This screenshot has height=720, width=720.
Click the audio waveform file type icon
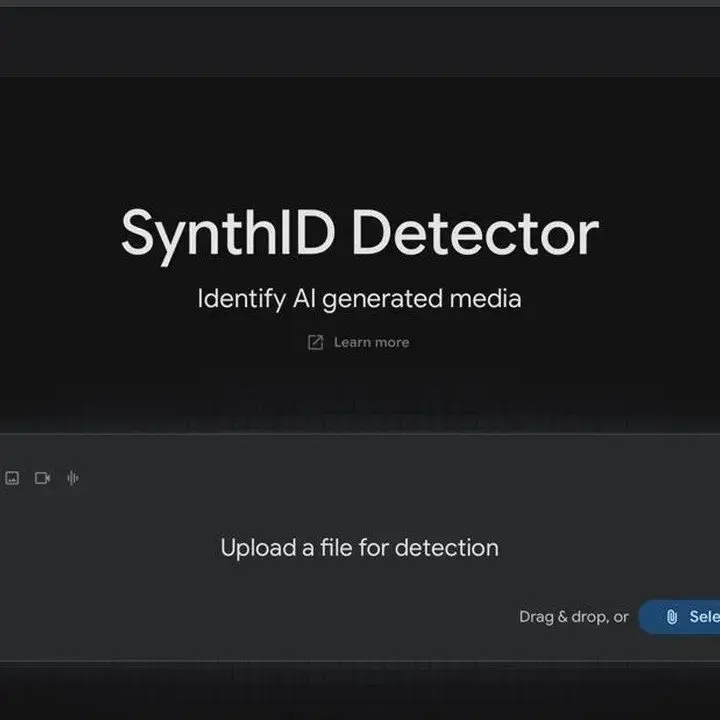coord(73,478)
